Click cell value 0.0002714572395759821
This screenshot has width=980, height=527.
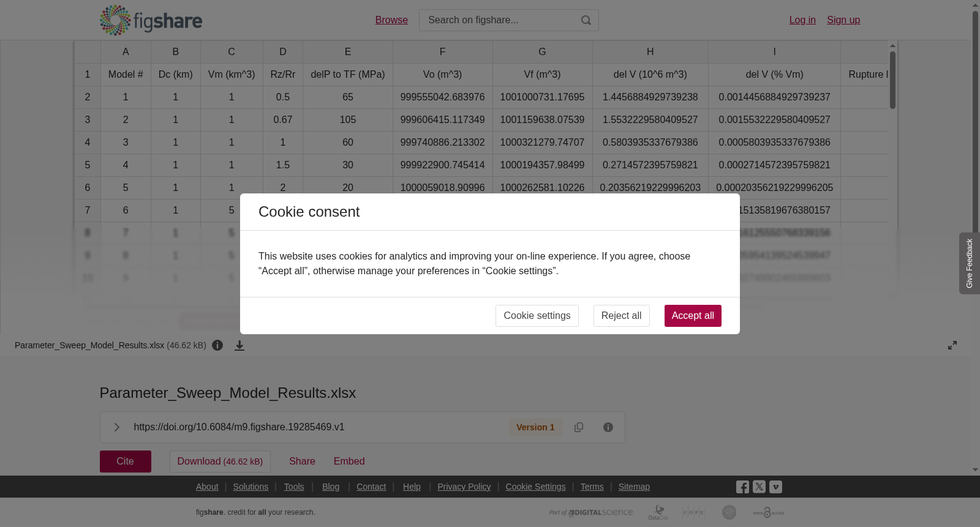pyautogui.click(x=775, y=165)
